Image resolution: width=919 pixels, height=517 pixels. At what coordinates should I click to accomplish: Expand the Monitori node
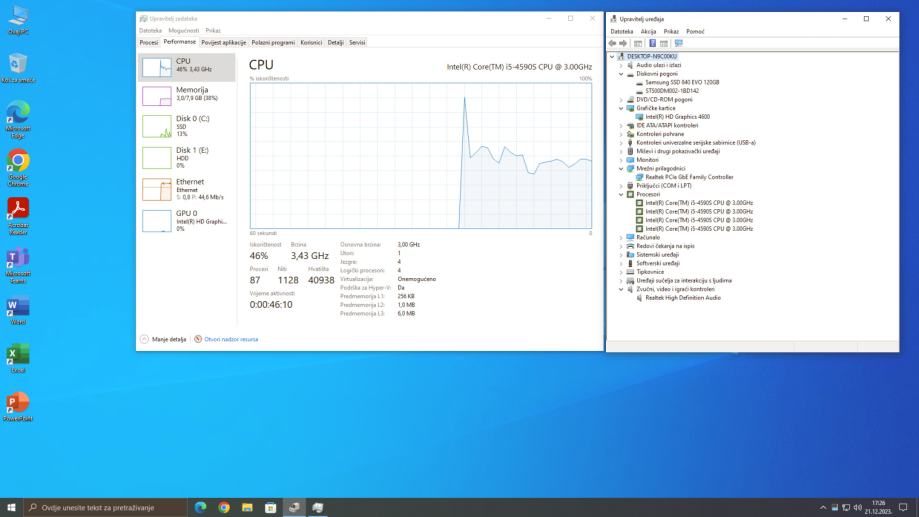click(x=621, y=160)
